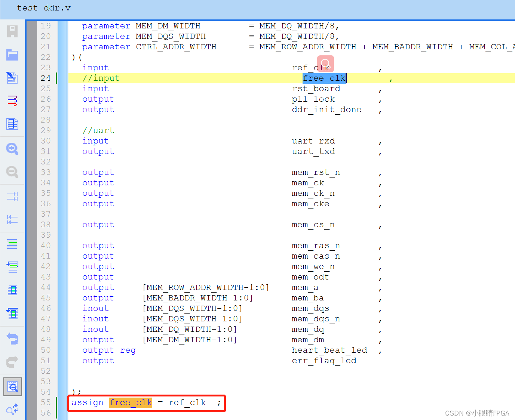Click the edit document pencil icon
The width and height of the screenshot is (515, 420).
click(12, 78)
